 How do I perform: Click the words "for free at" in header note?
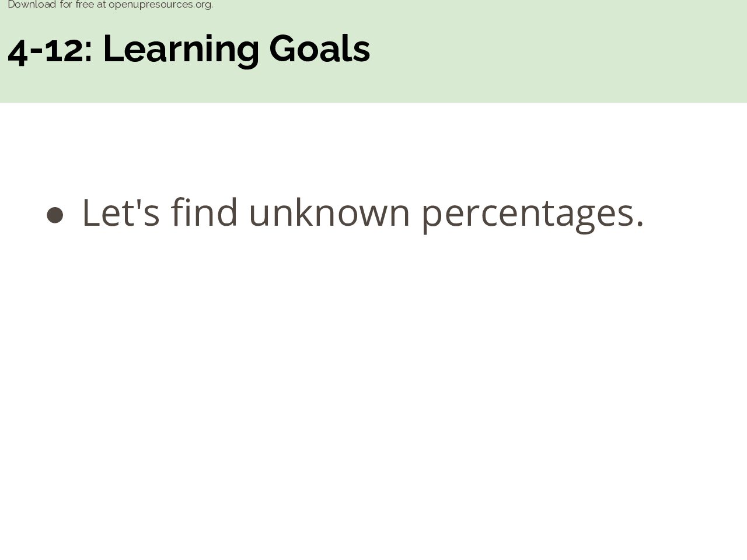[83, 5]
